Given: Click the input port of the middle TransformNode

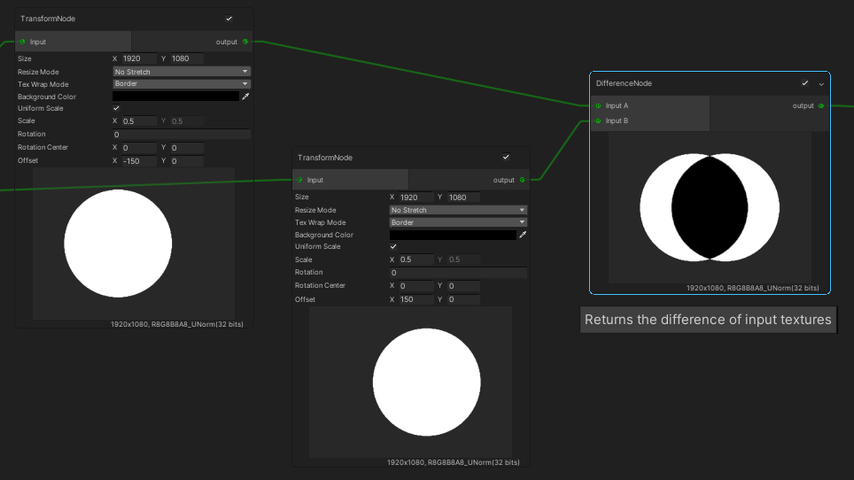Looking at the screenshot, I should coord(300,180).
